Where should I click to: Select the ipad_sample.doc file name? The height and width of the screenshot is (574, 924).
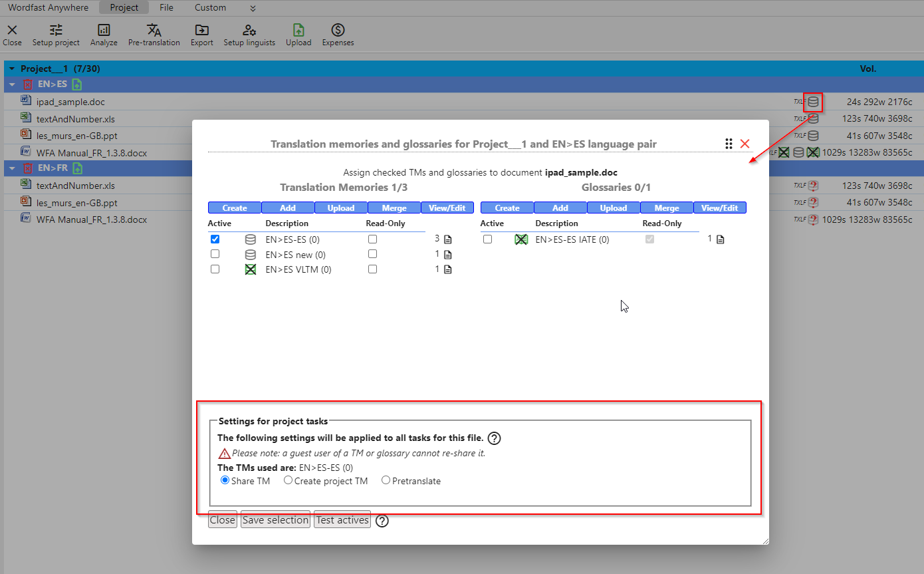pyautogui.click(x=70, y=102)
